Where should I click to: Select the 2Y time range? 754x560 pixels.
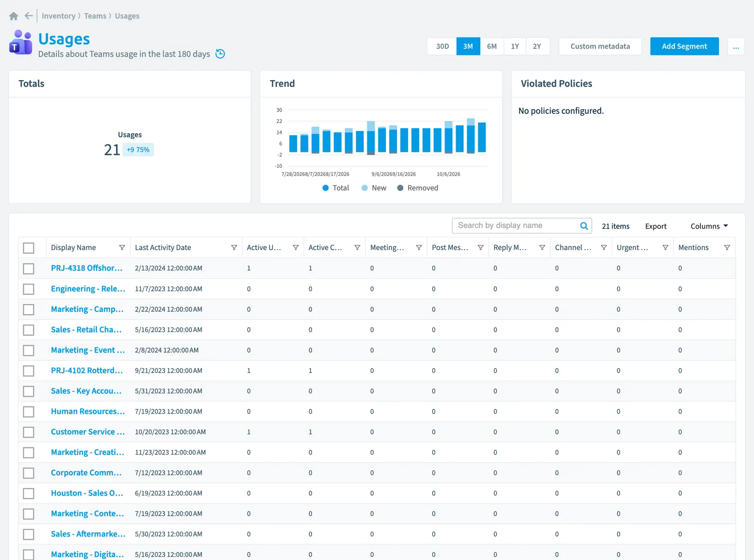[x=537, y=46]
